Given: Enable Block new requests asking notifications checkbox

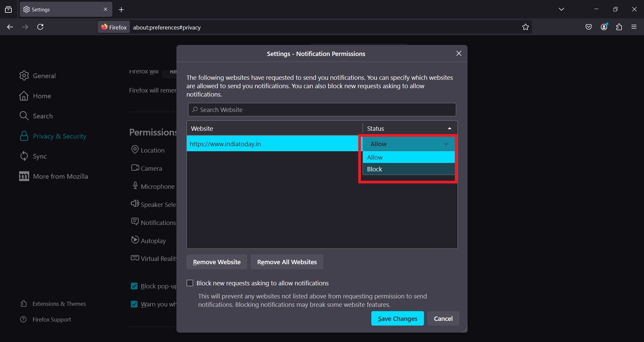Looking at the screenshot, I should point(190,283).
